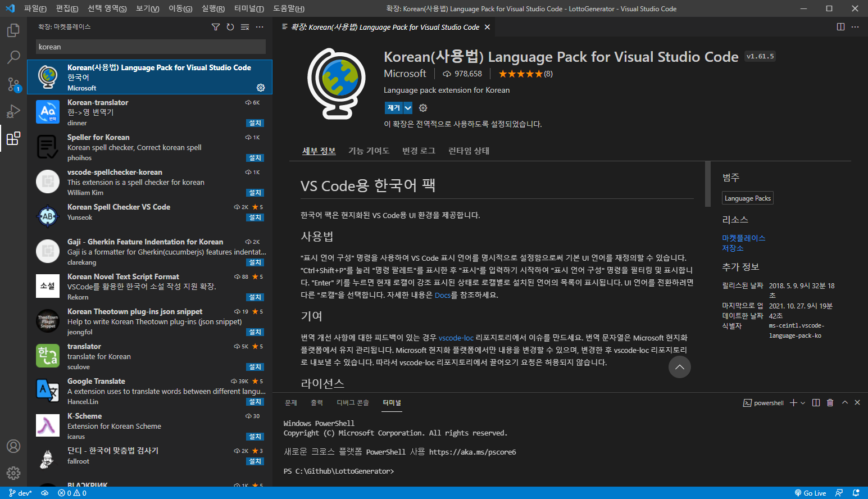Image resolution: width=868 pixels, height=499 pixels.
Task: Open the 선택 영역 menu
Action: (107, 8)
